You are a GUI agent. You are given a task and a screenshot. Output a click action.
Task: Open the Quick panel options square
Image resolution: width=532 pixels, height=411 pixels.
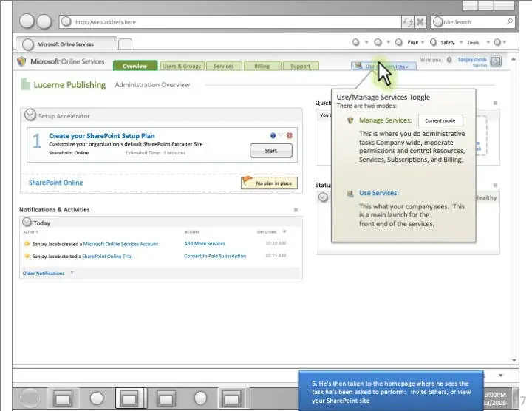coord(495,103)
